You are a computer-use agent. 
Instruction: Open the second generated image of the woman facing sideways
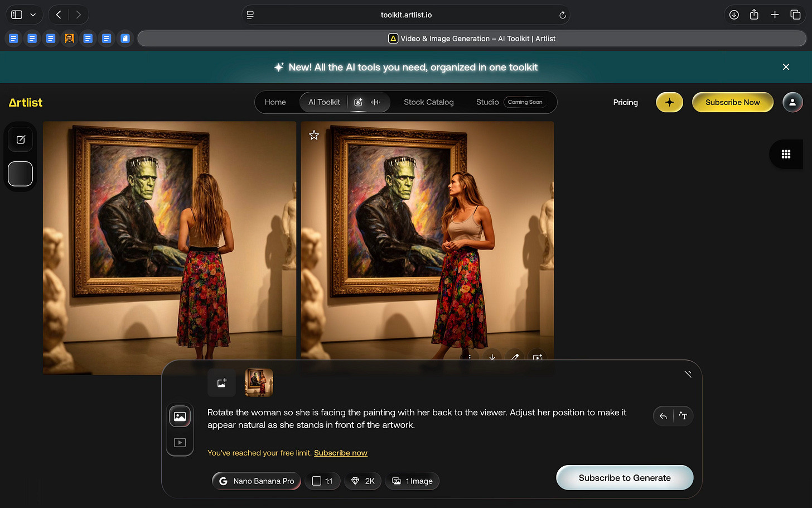pyautogui.click(x=427, y=240)
